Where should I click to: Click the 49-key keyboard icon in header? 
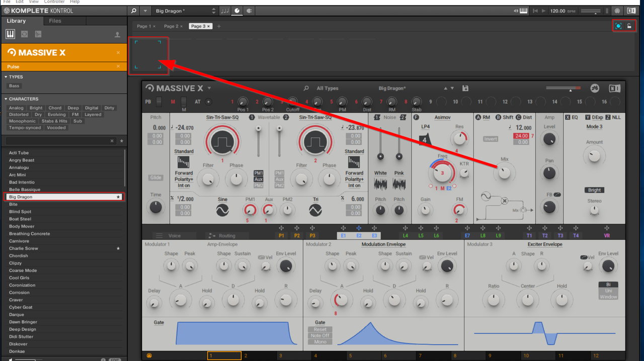(x=523, y=11)
